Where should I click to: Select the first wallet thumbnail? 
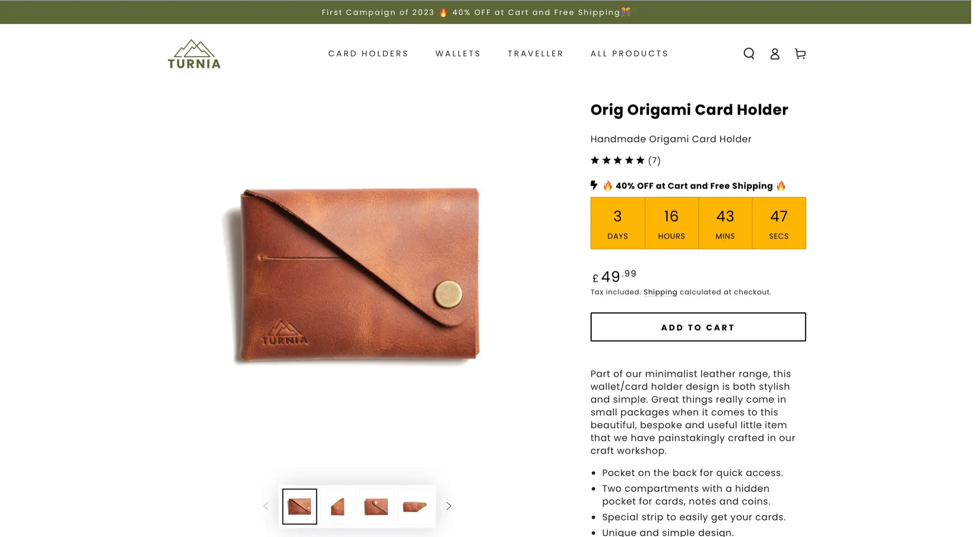coord(300,506)
